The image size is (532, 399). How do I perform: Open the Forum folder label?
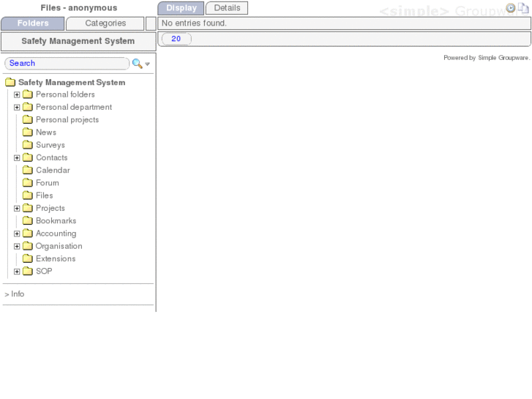[47, 183]
